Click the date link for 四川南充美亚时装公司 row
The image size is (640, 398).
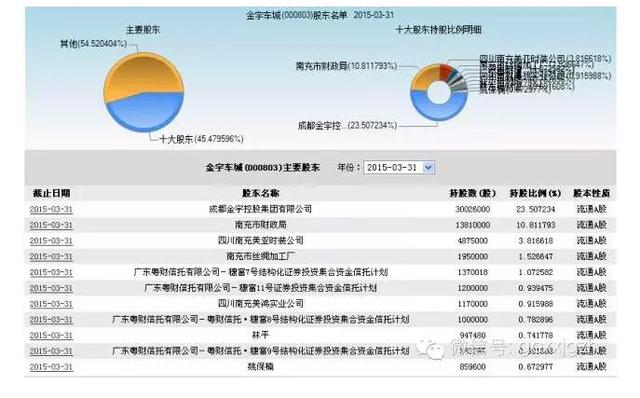(x=51, y=241)
